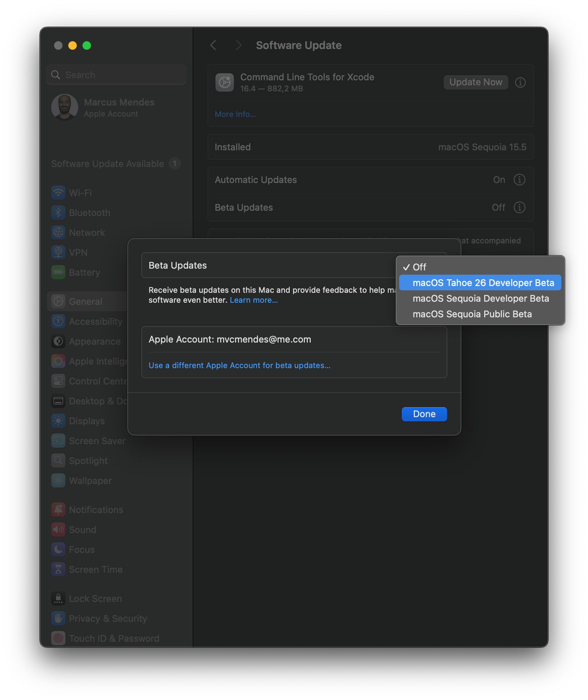Click the Search field in sidebar
The image size is (588, 700).
[116, 75]
